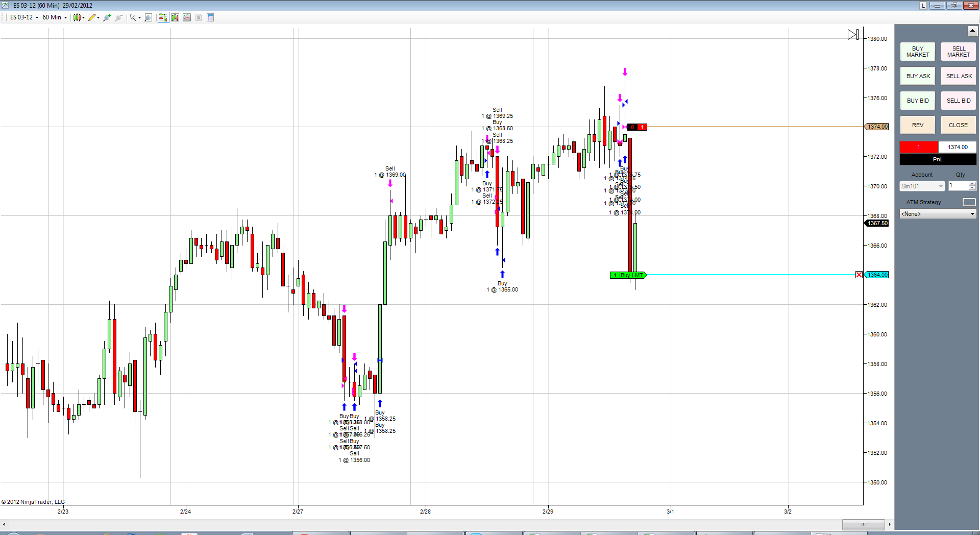This screenshot has width=980, height=535.
Task: Click the BUY ASK button
Action: 918,76
